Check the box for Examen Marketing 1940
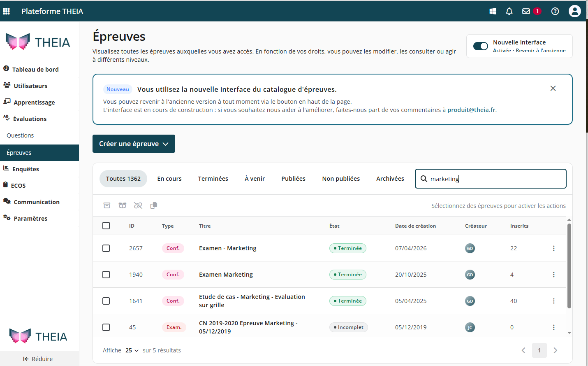Screen dimensions: 588x366 click(x=106, y=275)
